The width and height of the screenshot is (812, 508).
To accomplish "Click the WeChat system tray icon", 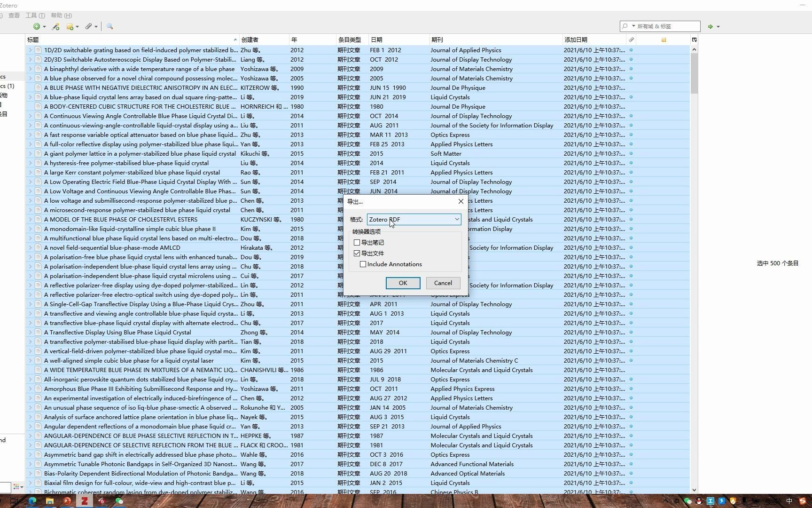I will point(688,501).
